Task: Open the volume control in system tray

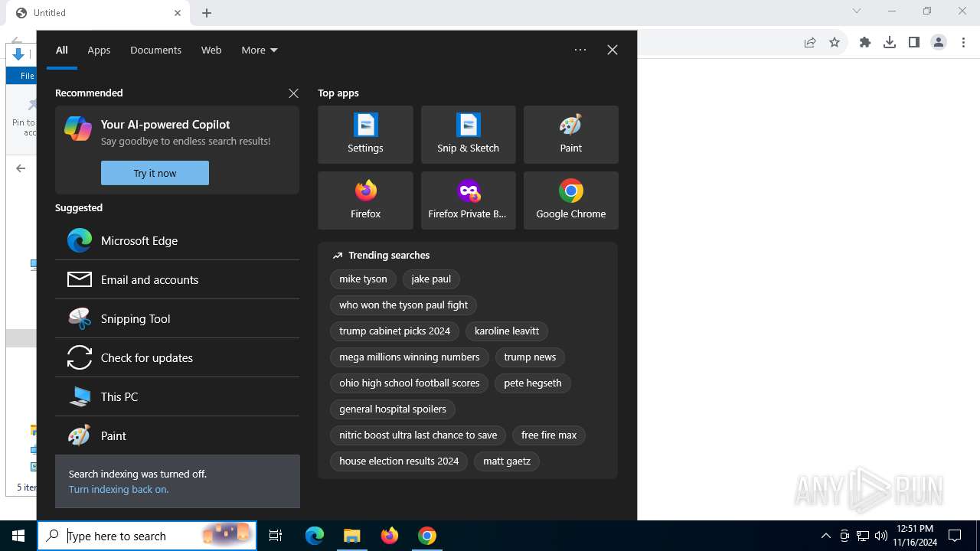Action: tap(881, 536)
